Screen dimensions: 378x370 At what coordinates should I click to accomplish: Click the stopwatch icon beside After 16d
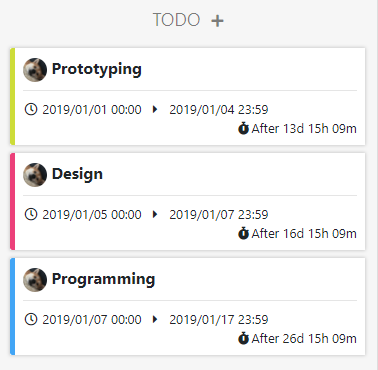[x=243, y=233]
